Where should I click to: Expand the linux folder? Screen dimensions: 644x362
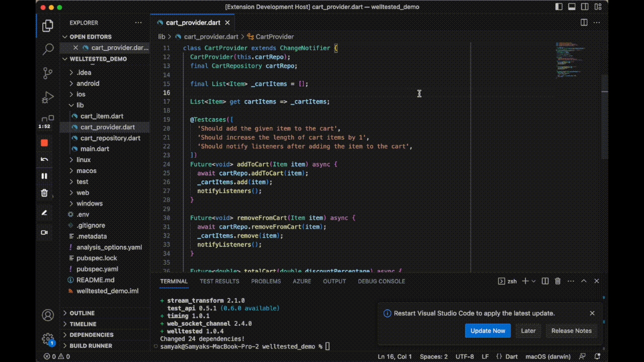pos(84,160)
